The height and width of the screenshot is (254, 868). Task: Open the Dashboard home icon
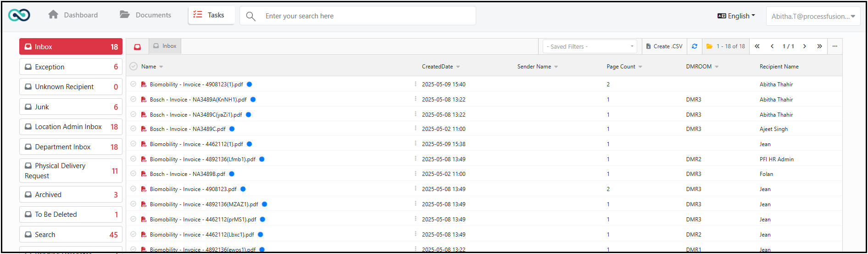coord(53,15)
